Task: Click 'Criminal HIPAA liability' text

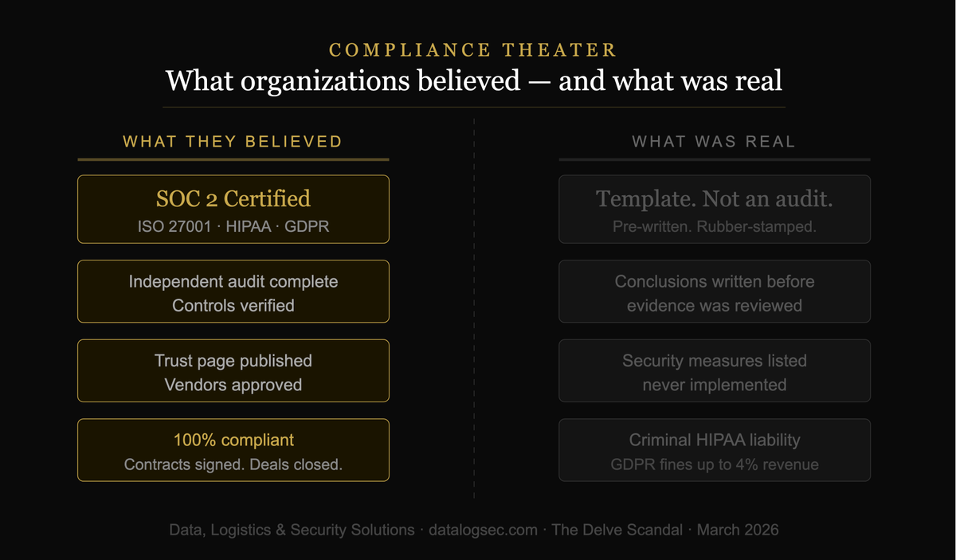Action: (x=714, y=440)
